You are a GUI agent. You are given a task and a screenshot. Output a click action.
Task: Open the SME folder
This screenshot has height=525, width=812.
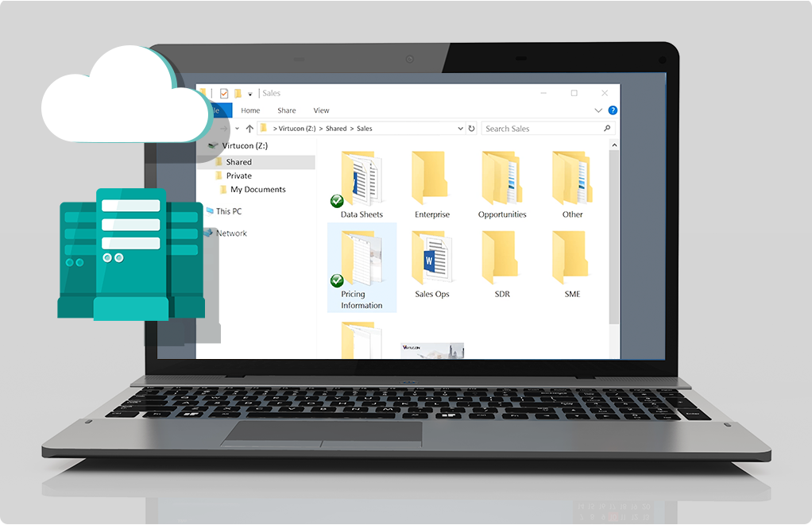click(571, 264)
